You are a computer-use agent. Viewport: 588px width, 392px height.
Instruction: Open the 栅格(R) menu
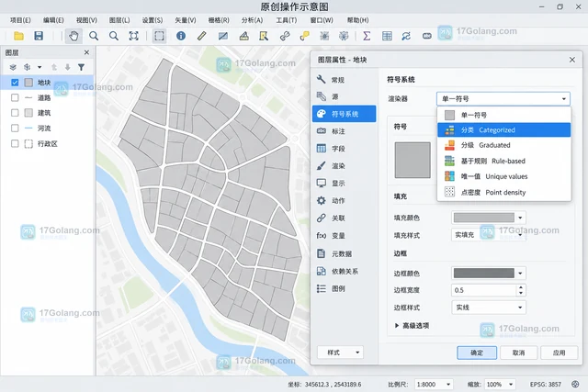click(219, 20)
